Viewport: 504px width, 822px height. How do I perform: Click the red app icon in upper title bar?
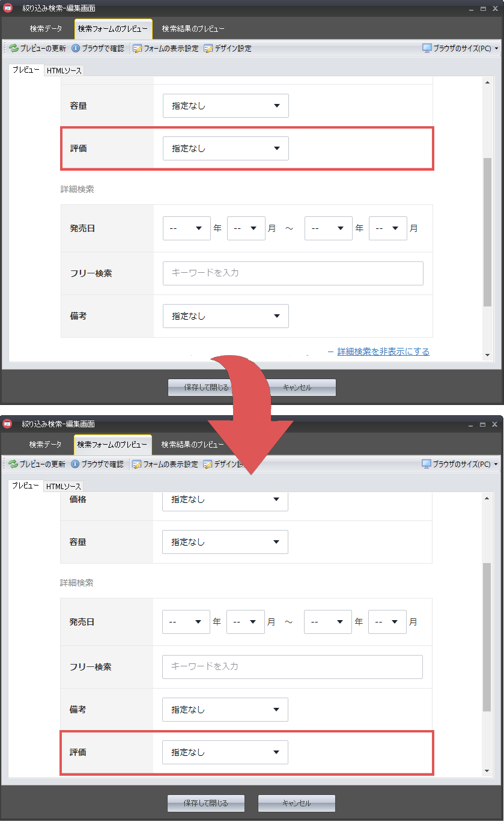point(8,8)
